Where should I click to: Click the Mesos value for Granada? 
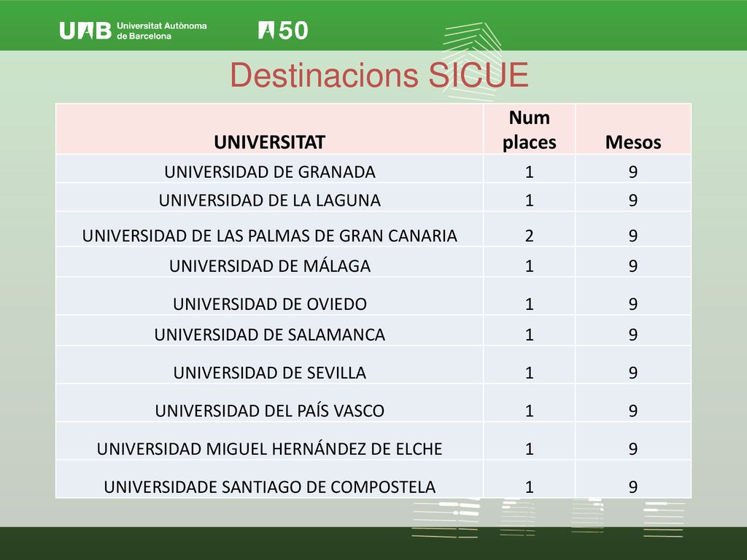coord(633,172)
